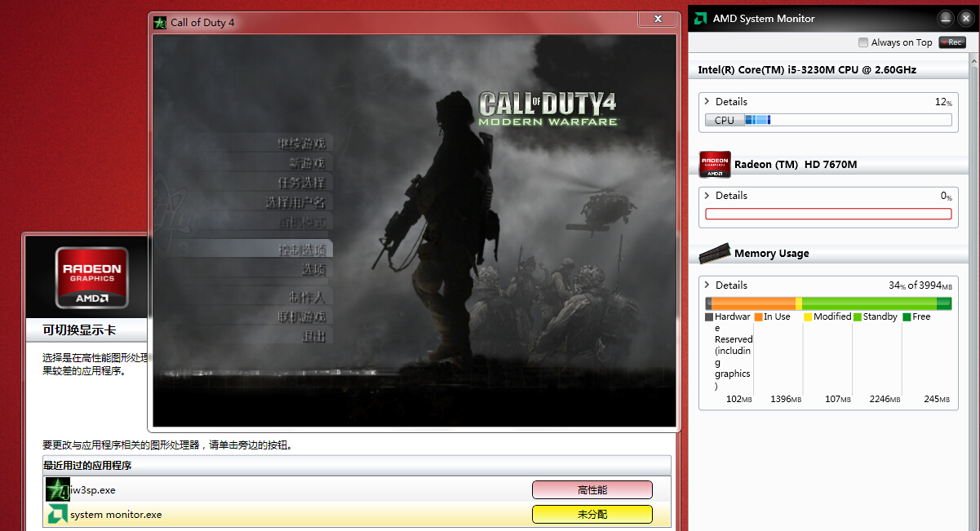Click the Memory Usage RAM stick icon

pyautogui.click(x=714, y=254)
